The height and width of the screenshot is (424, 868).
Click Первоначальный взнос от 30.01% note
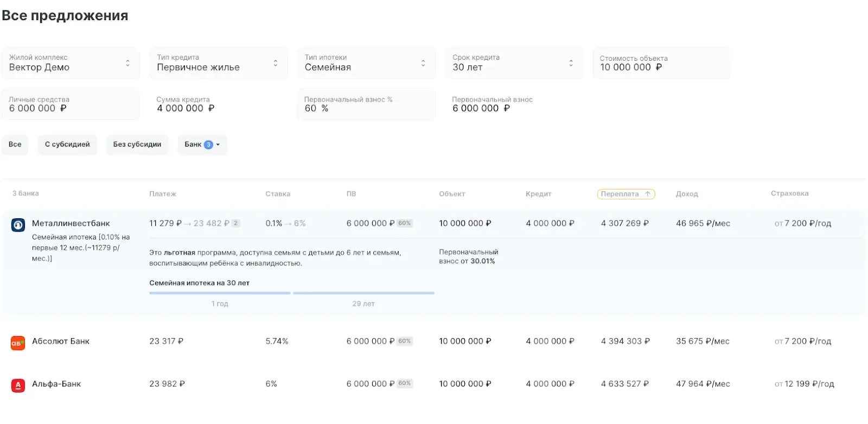[x=469, y=257]
